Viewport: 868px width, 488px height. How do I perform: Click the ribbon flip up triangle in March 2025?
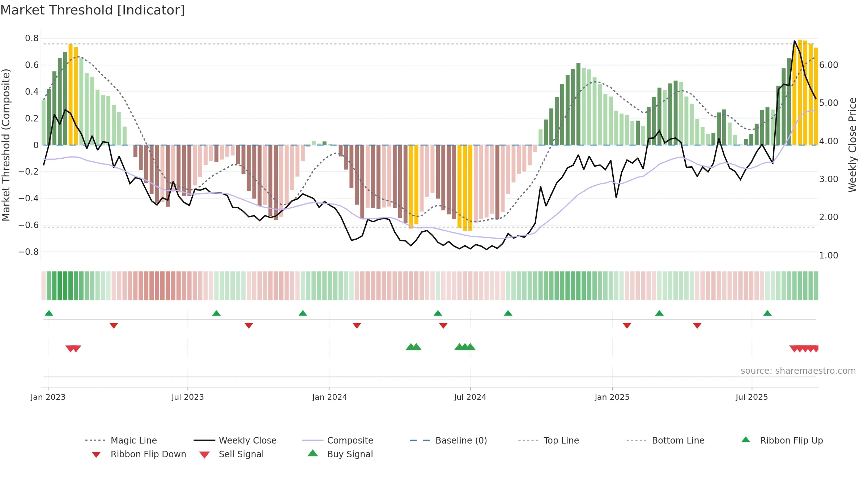659,313
